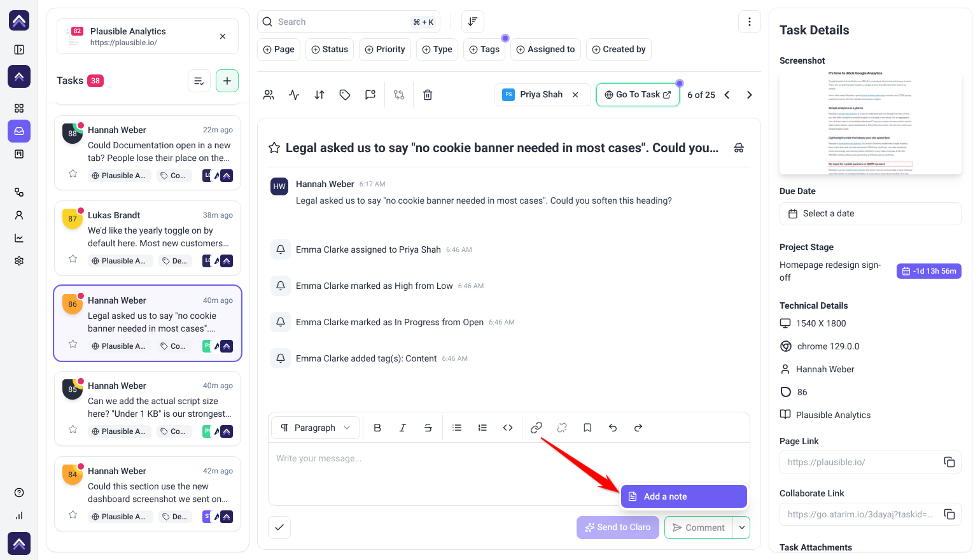
Task: Click Send to Claro button
Action: pos(618,528)
